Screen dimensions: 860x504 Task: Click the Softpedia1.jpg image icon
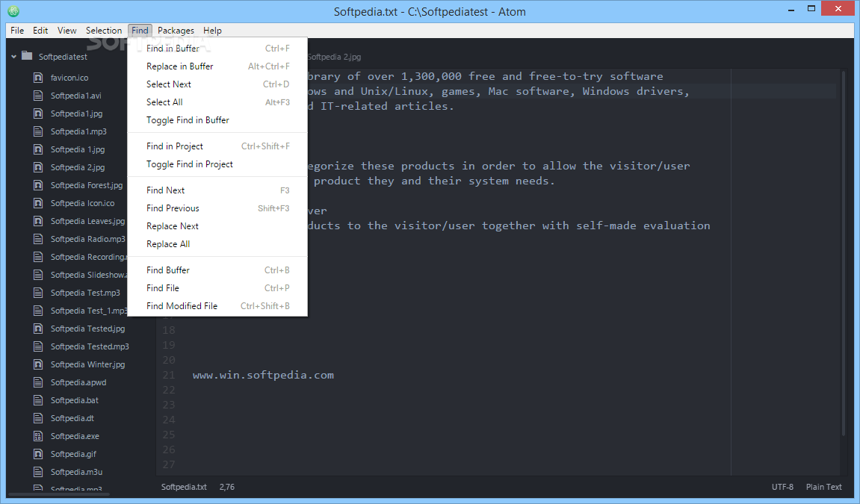38,113
